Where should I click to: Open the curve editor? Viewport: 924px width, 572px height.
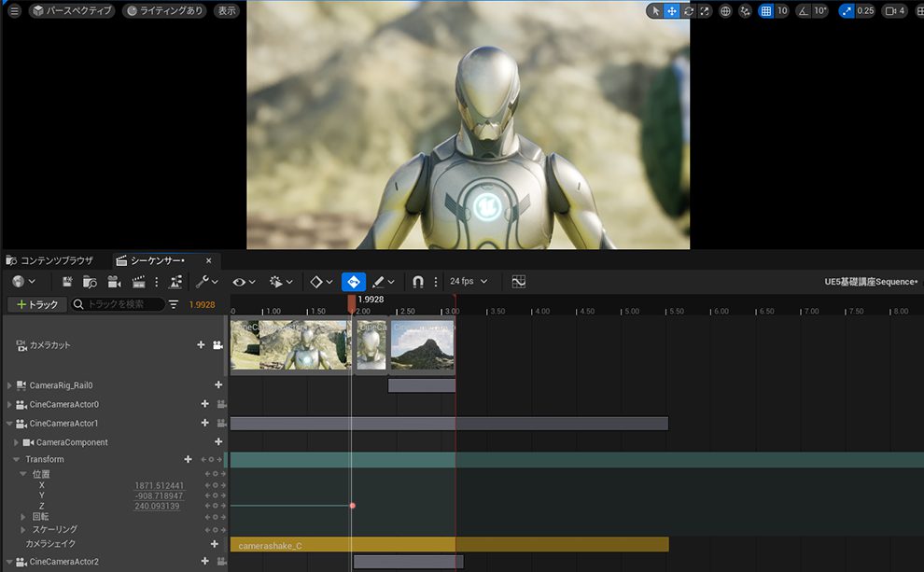[518, 282]
